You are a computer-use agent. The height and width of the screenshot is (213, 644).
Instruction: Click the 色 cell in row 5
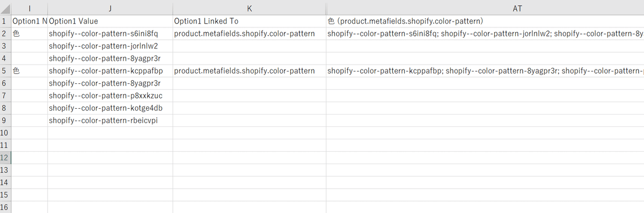(x=30, y=71)
